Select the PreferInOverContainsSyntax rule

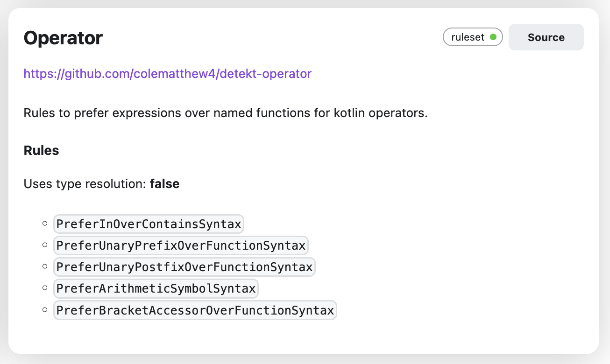coord(149,224)
